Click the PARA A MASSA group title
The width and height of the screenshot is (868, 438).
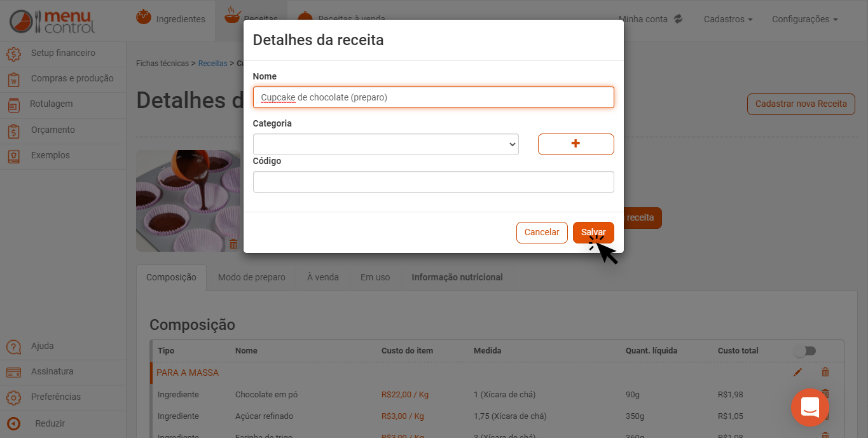188,373
